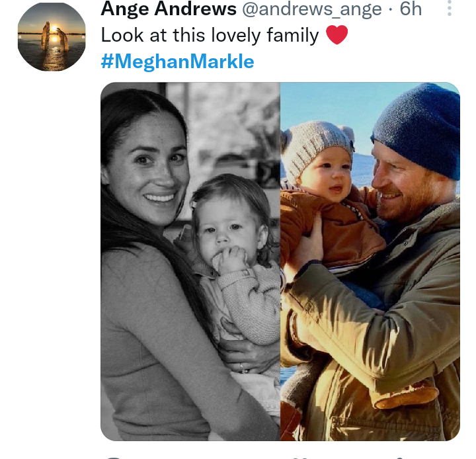Click the red heart emoji in the tweet
The height and width of the screenshot is (459, 476).
click(337, 35)
